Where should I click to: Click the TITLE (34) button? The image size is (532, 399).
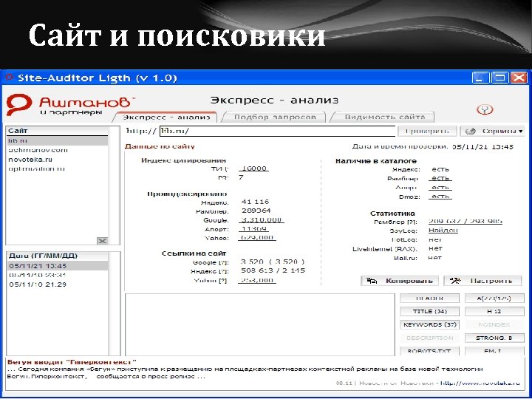429,312
